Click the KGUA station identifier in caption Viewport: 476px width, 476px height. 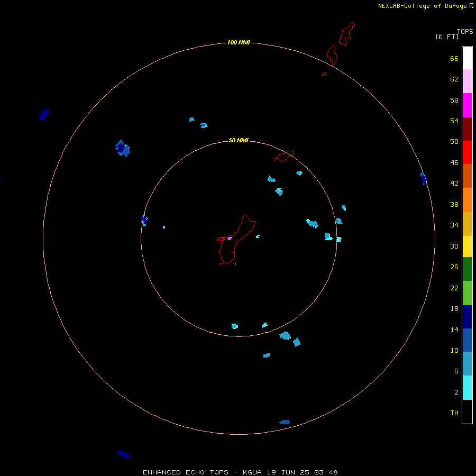(x=252, y=472)
